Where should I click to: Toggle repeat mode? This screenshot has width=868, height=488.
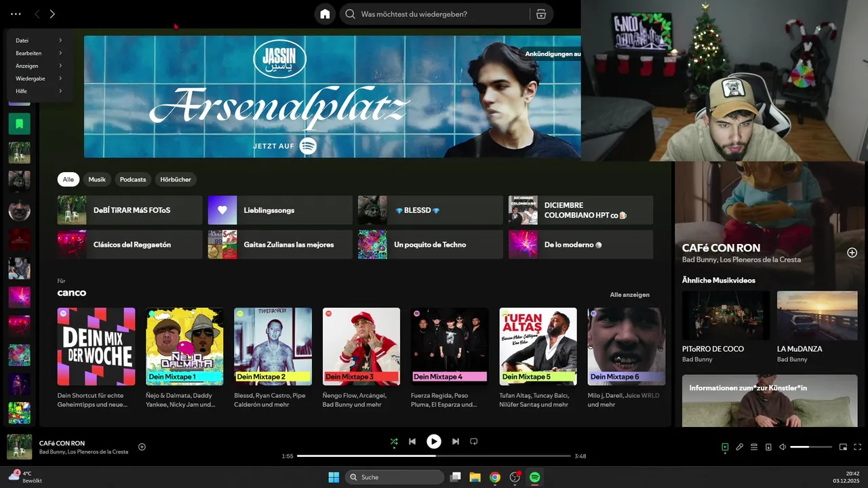474,441
